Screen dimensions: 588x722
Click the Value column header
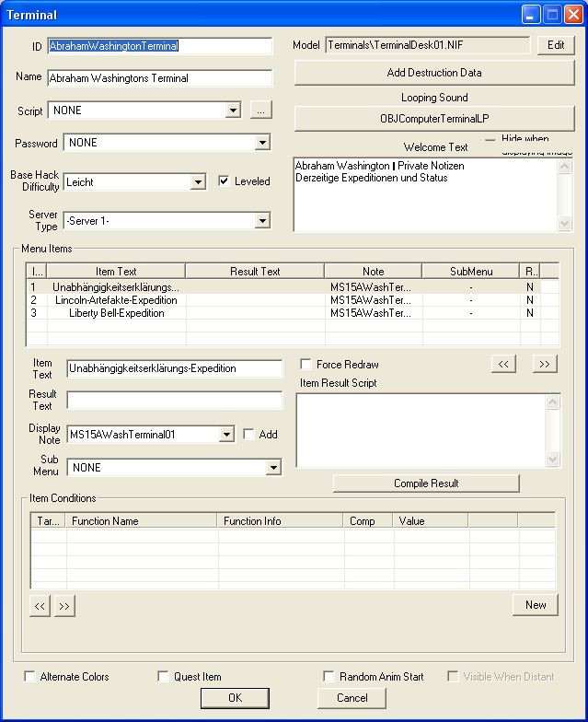(x=431, y=521)
